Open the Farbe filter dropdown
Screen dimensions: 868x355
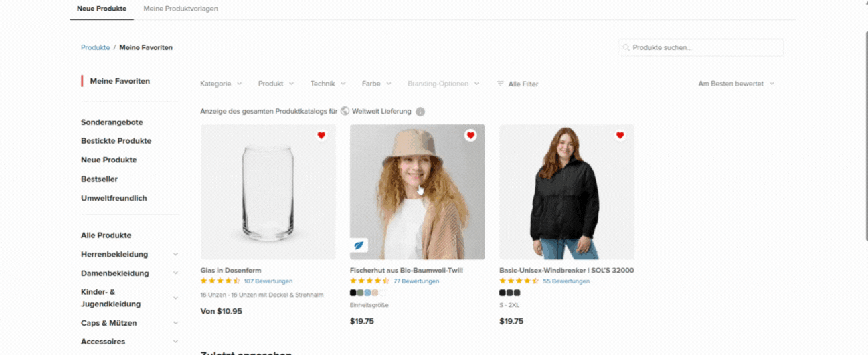(x=376, y=84)
